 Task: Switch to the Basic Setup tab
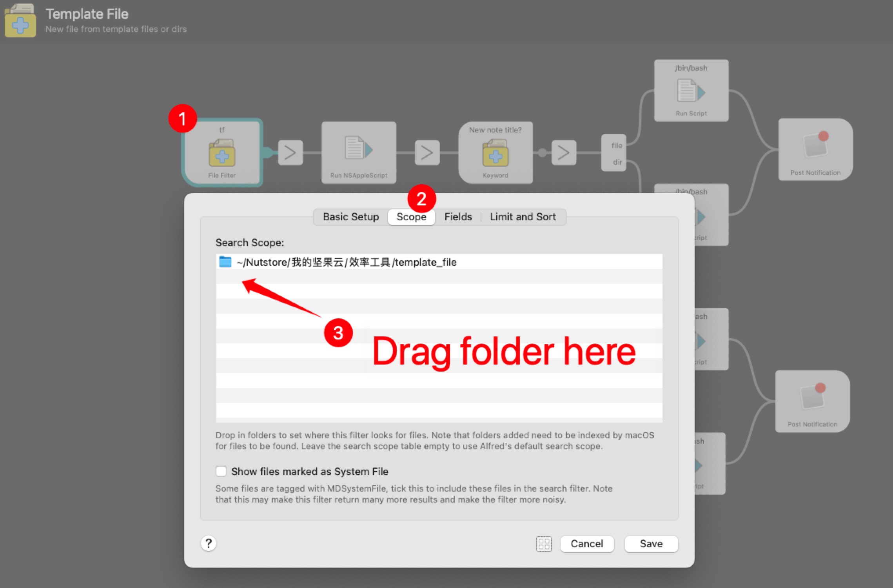[351, 217]
